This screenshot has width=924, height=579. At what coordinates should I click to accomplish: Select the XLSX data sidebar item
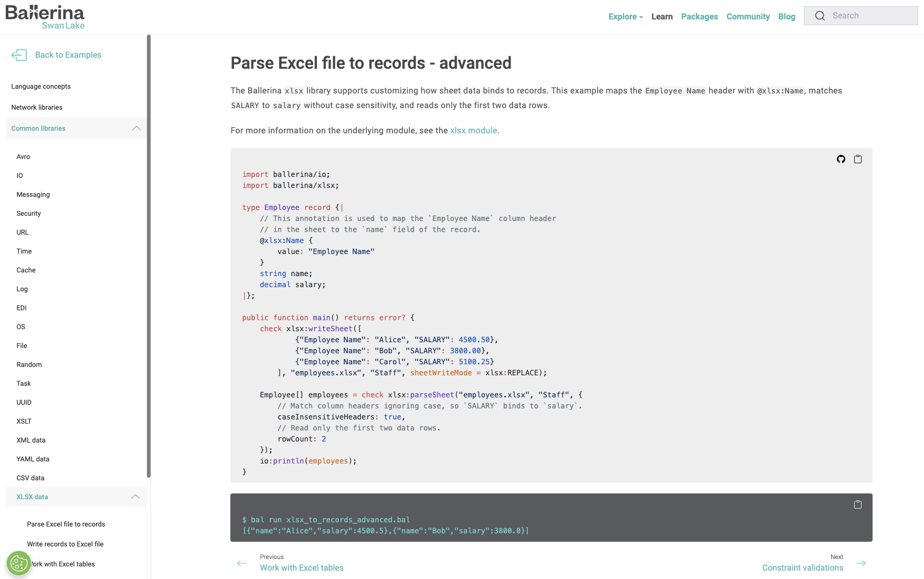32,497
